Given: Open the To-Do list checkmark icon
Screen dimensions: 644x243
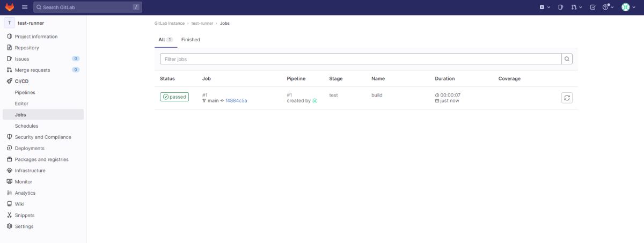Looking at the screenshot, I should click(x=592, y=7).
